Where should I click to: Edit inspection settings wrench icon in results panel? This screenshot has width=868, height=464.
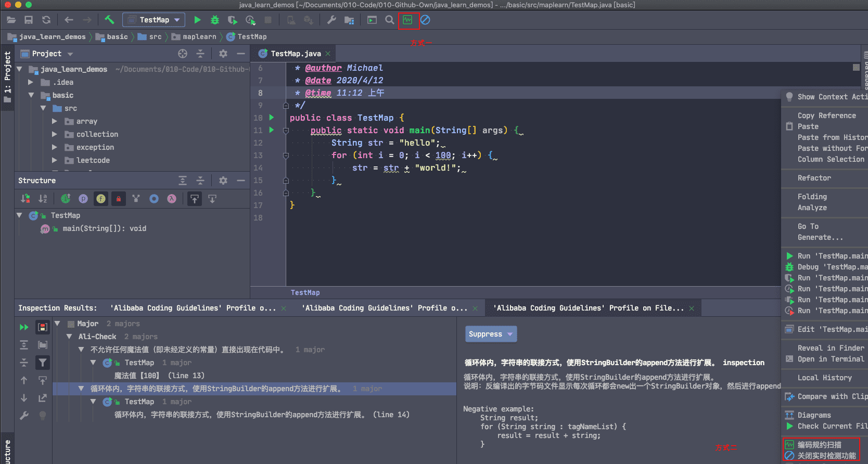click(x=24, y=416)
